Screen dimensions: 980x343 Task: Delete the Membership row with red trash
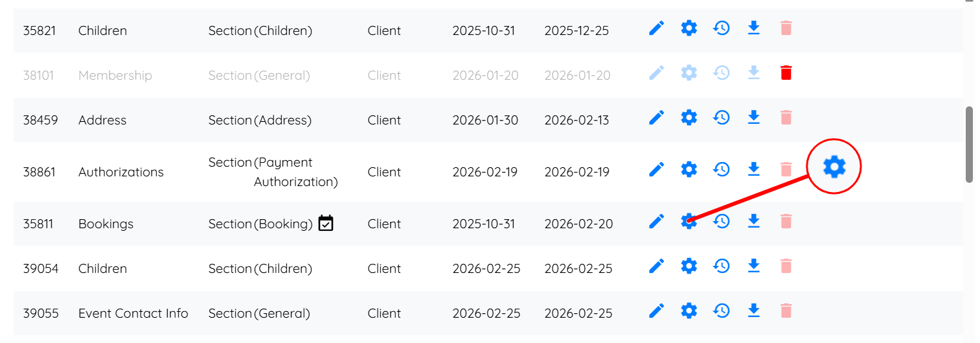(786, 73)
